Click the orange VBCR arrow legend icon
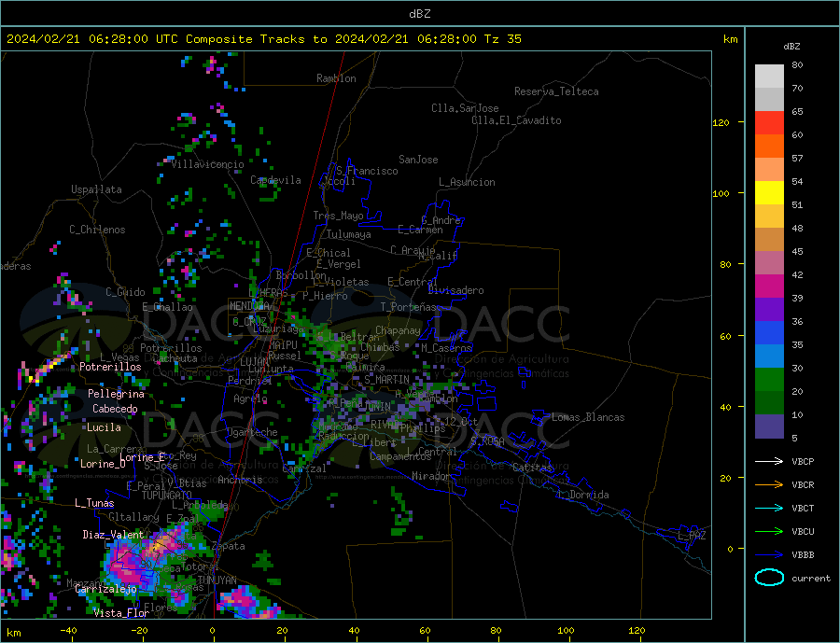The width and height of the screenshot is (840, 643). click(x=769, y=485)
